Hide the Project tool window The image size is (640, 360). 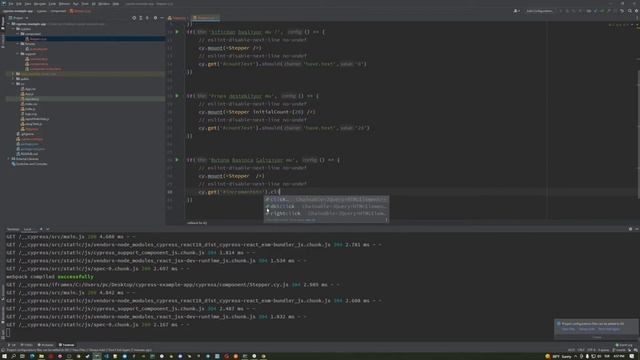(x=162, y=18)
